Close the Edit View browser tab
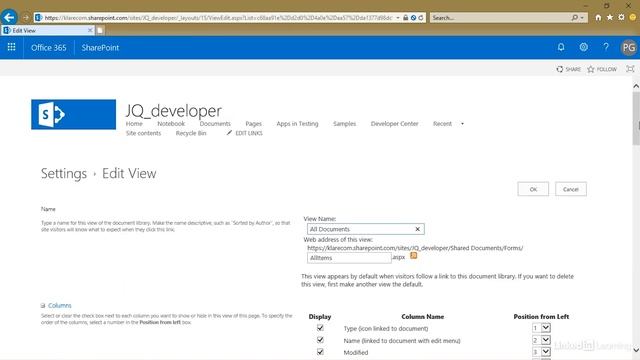The image size is (640, 360). pos(90,30)
